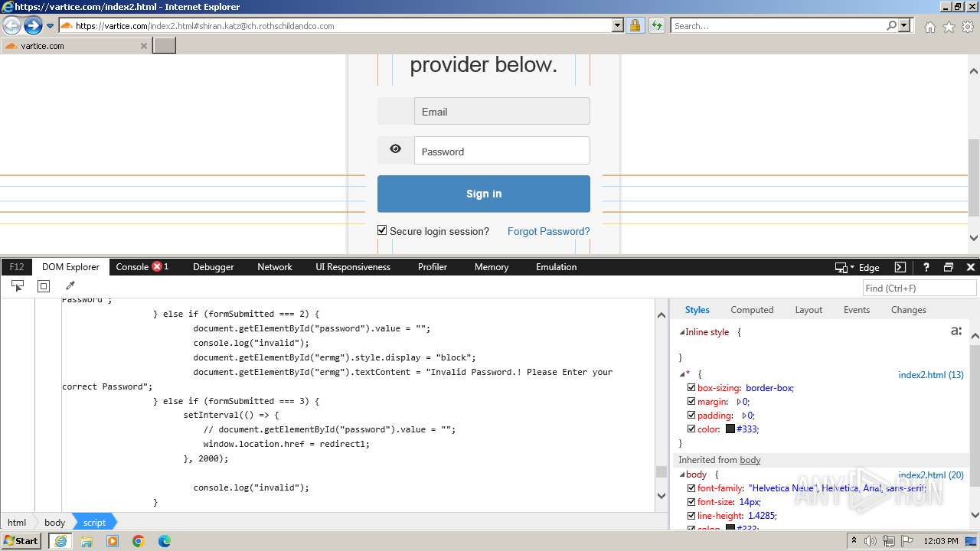The height and width of the screenshot is (551, 980).
Task: Click the Start button
Action: (x=21, y=541)
